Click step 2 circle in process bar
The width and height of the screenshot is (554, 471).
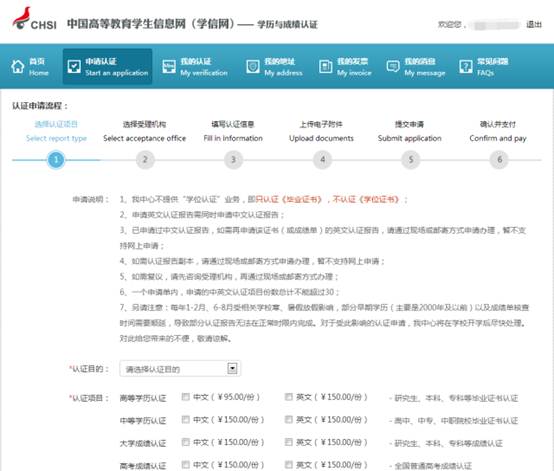pos(145,160)
